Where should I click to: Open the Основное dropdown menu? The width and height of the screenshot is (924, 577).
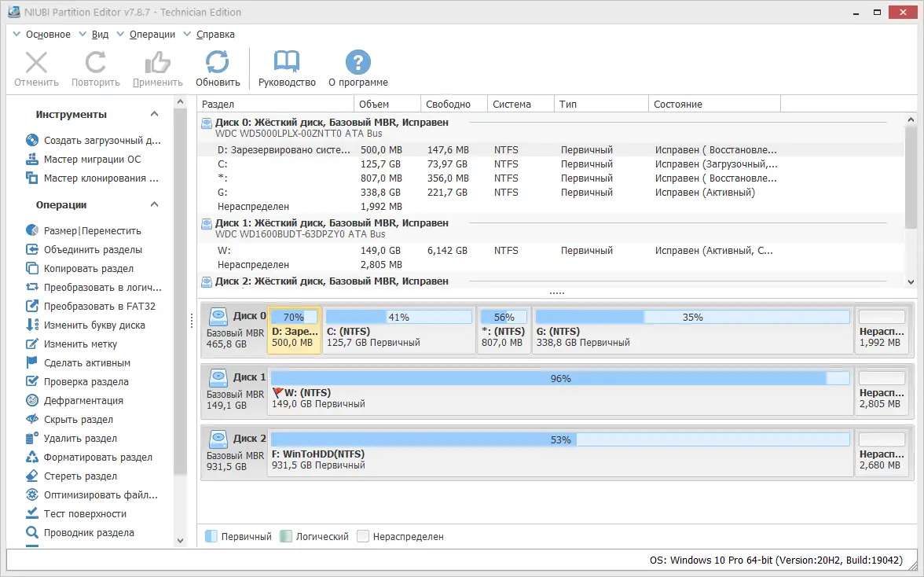click(47, 35)
